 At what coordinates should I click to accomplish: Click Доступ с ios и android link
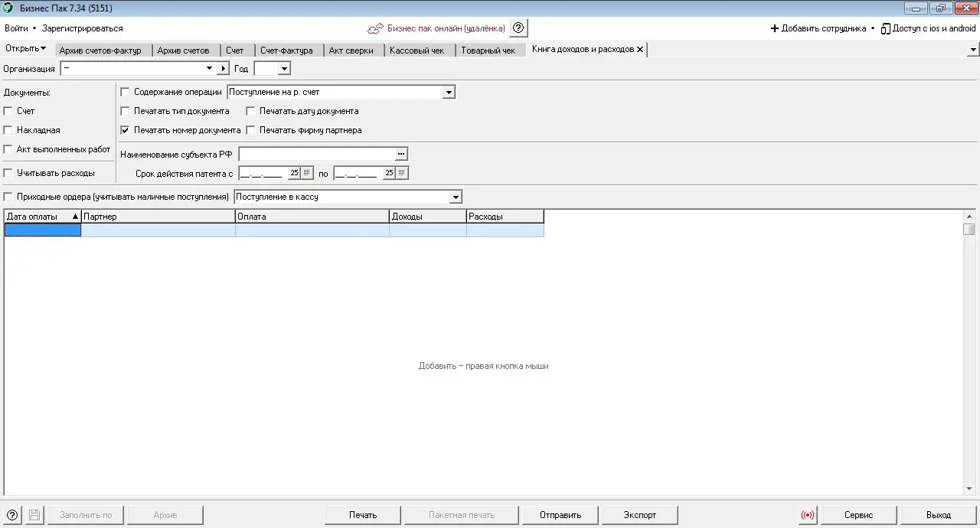[934, 28]
